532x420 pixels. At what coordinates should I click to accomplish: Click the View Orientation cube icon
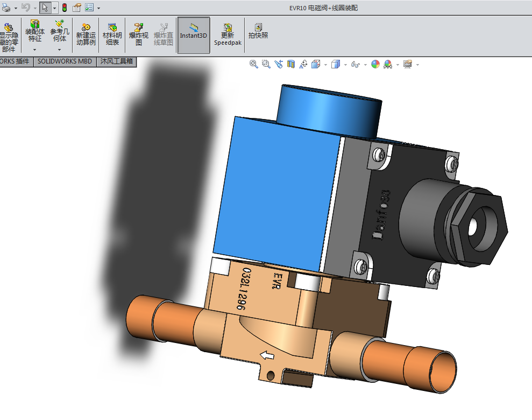coord(316,64)
